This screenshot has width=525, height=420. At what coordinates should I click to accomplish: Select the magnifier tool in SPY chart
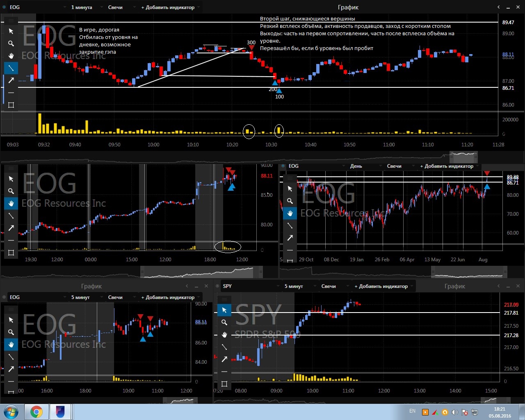224,322
